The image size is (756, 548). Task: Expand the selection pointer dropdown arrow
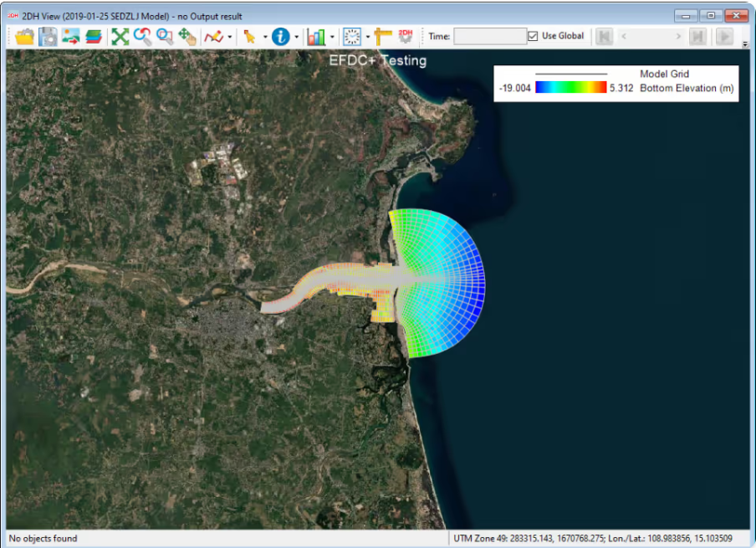264,37
